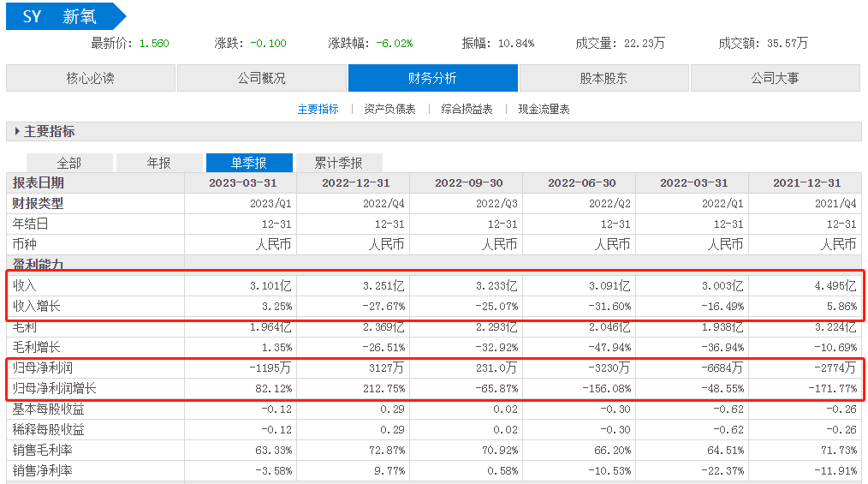Open the 核心必读 tab

pos(91,78)
